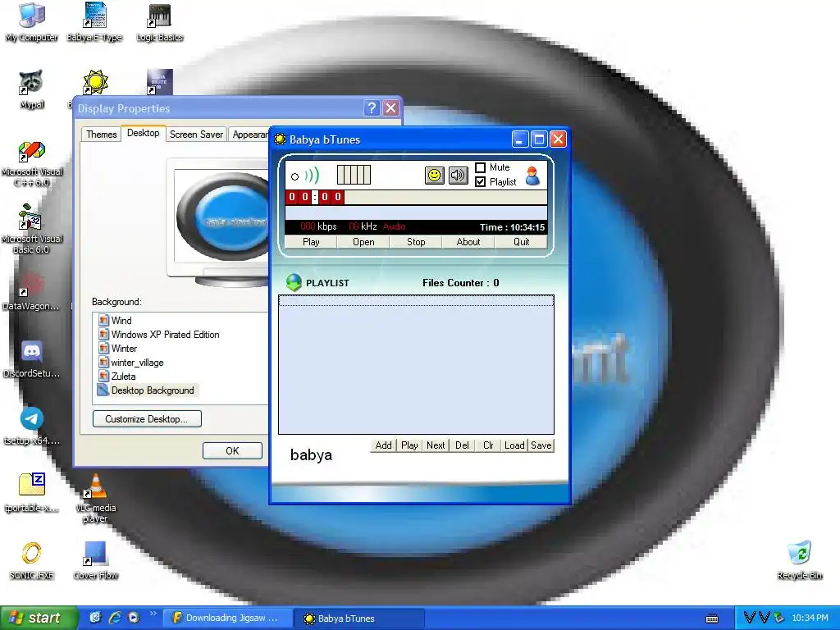This screenshot has height=630, width=840.
Task: Click the help question mark in Display Properties
Action: point(372,108)
